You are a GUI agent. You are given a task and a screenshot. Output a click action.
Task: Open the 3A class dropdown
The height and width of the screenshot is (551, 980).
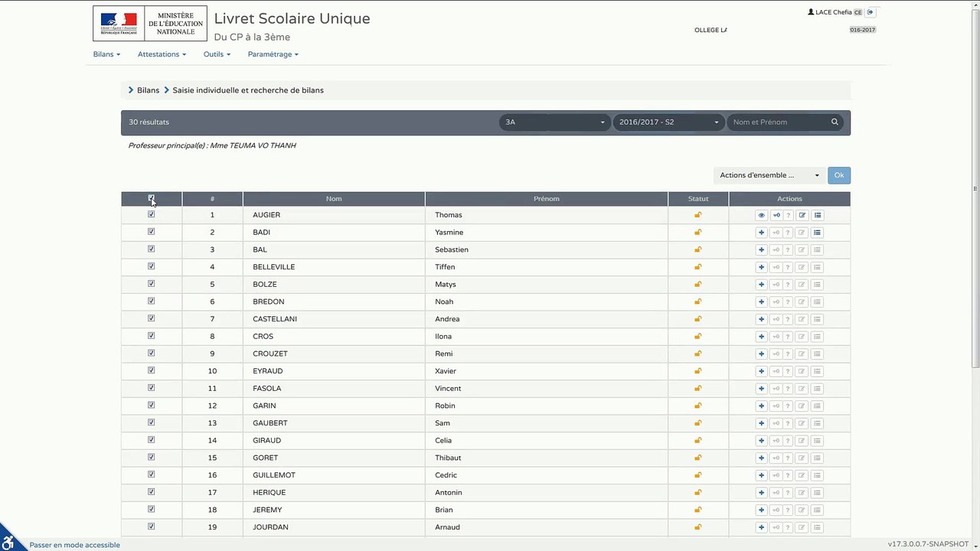(x=555, y=122)
